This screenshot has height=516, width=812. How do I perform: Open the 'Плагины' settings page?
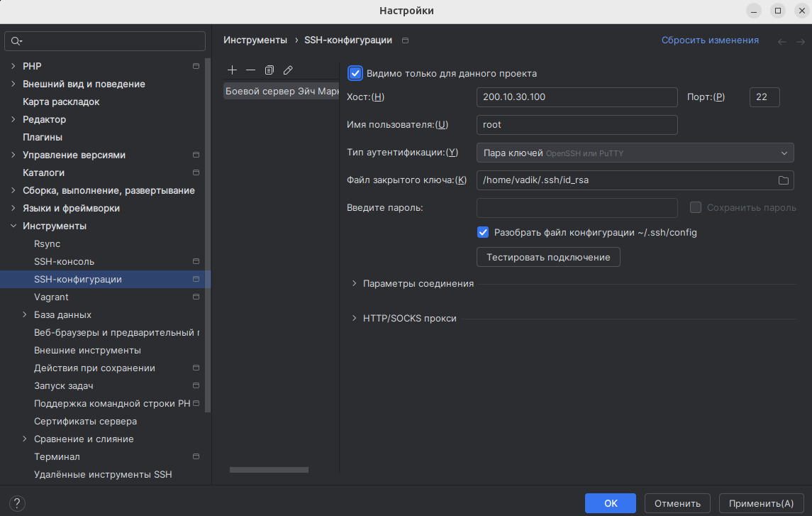(x=43, y=137)
